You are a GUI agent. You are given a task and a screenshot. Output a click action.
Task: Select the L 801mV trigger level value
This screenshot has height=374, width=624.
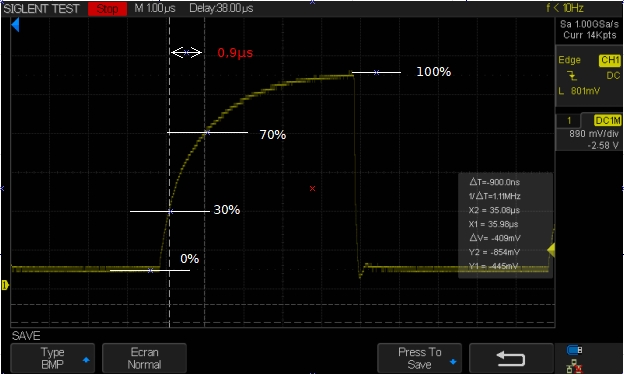click(579, 91)
